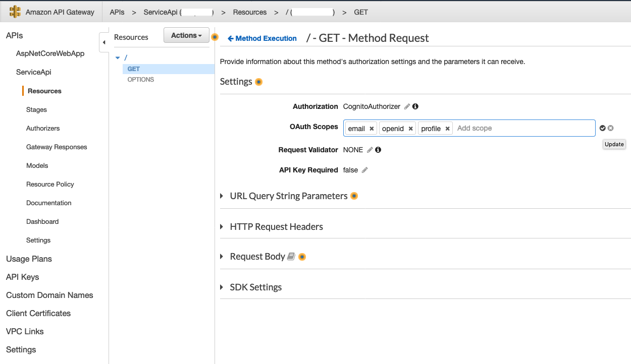The width and height of the screenshot is (631, 364).
Task: Open Client Certificates
Action: [38, 314]
